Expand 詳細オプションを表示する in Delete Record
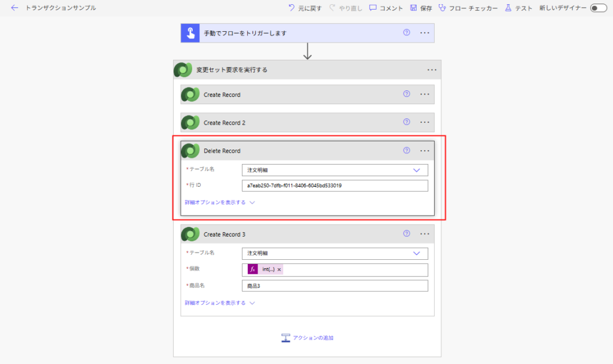613x364 pixels. (220, 202)
